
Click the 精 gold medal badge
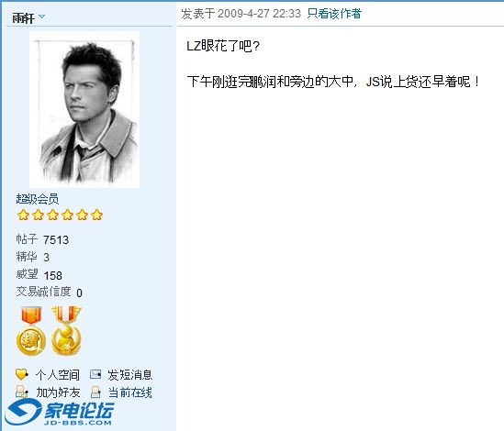(x=31, y=331)
